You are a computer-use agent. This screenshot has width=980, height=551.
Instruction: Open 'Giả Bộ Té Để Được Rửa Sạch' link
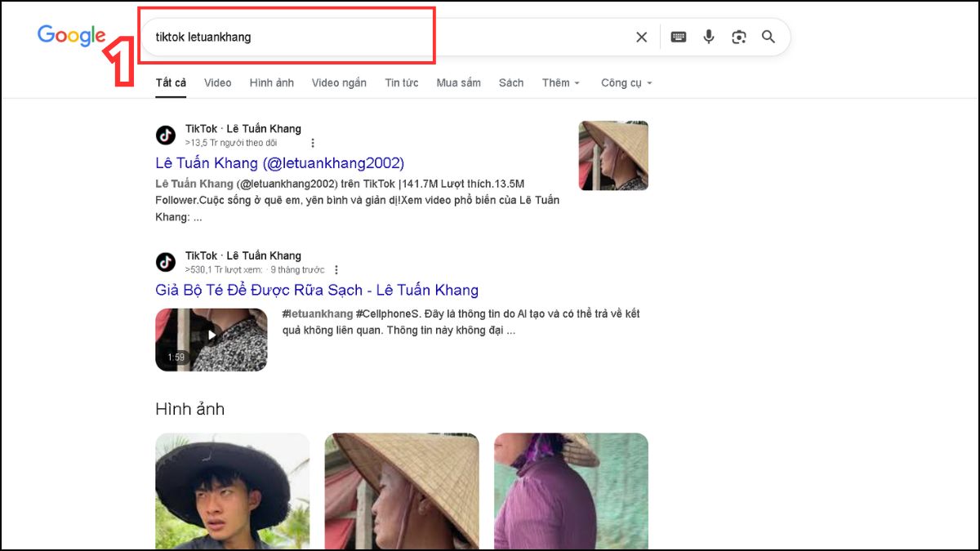317,290
